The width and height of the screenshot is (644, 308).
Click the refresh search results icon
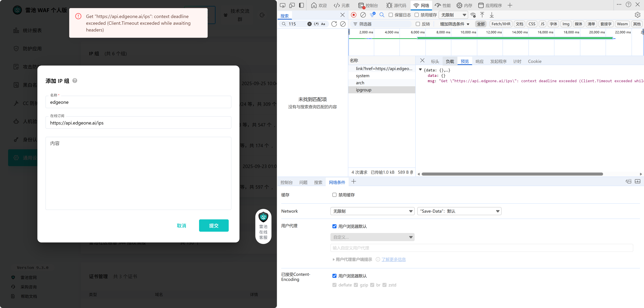tap(334, 24)
